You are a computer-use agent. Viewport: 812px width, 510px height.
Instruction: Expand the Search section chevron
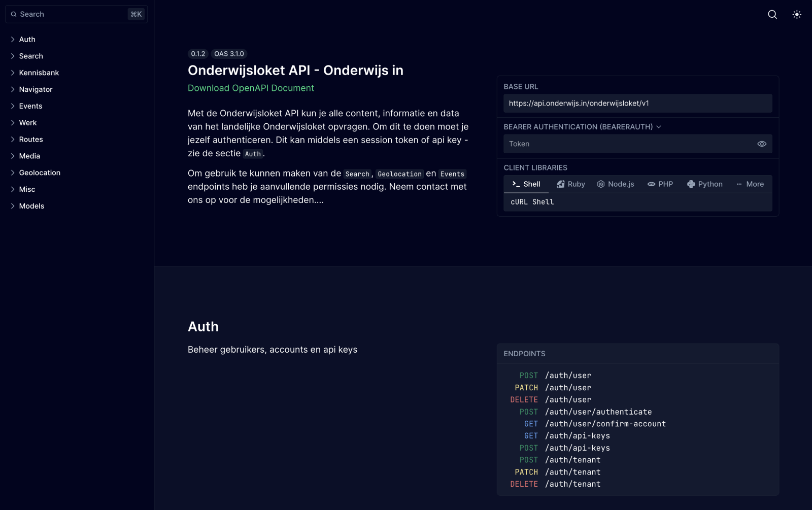pos(13,56)
